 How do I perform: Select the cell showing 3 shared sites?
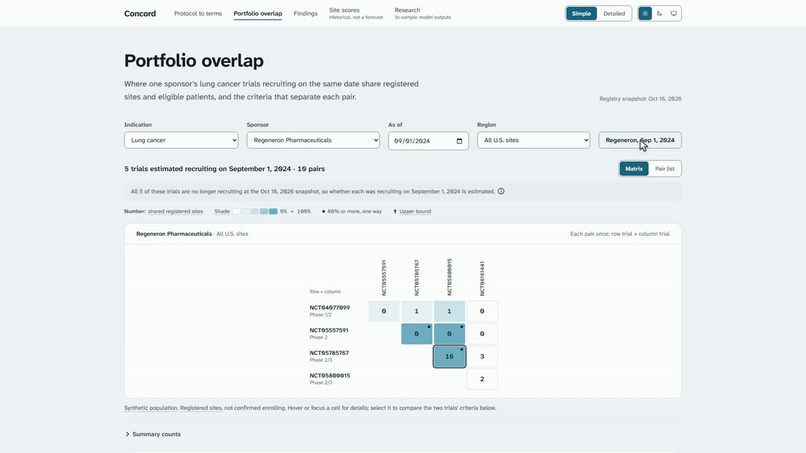point(482,356)
